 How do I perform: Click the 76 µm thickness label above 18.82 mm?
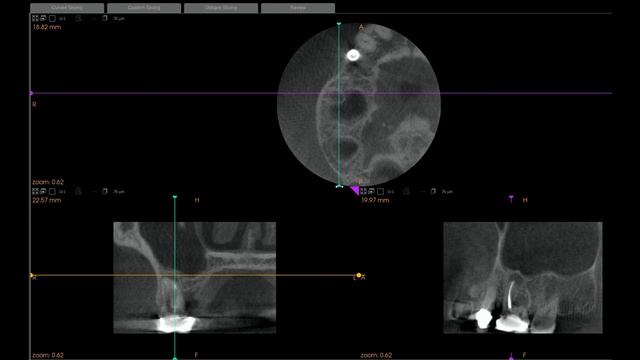119,19
